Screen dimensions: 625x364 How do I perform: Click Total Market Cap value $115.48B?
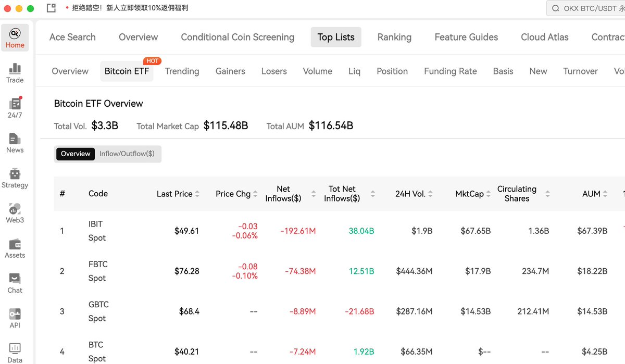click(226, 125)
